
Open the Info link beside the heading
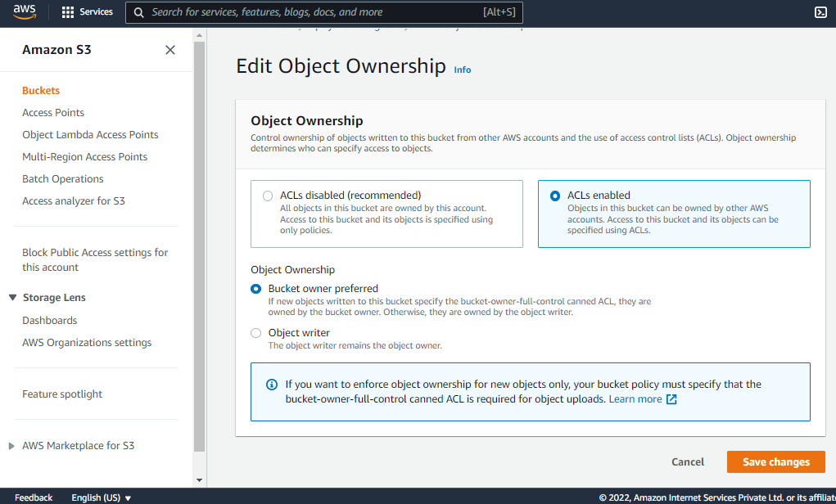[x=463, y=70]
